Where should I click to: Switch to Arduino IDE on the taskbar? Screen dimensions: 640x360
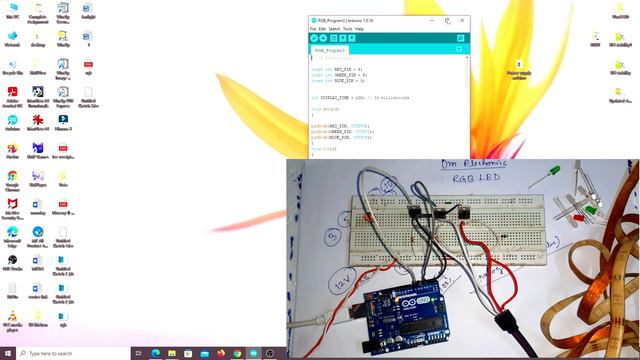(253, 353)
